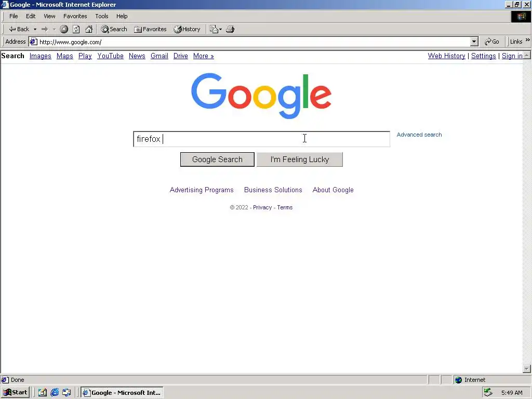The image size is (532, 399).
Task: Click the page icon in address bar
Action: [x=33, y=42]
